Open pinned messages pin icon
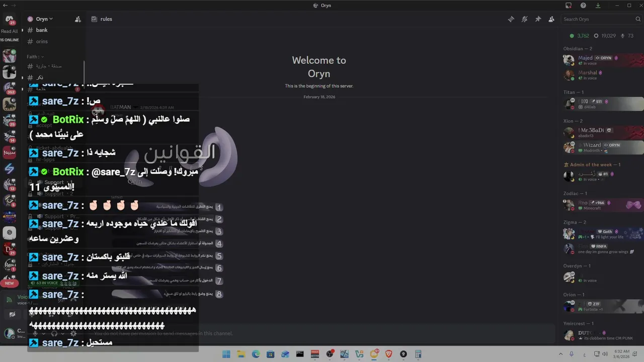Viewport: 644px width, 362px height. (x=538, y=19)
